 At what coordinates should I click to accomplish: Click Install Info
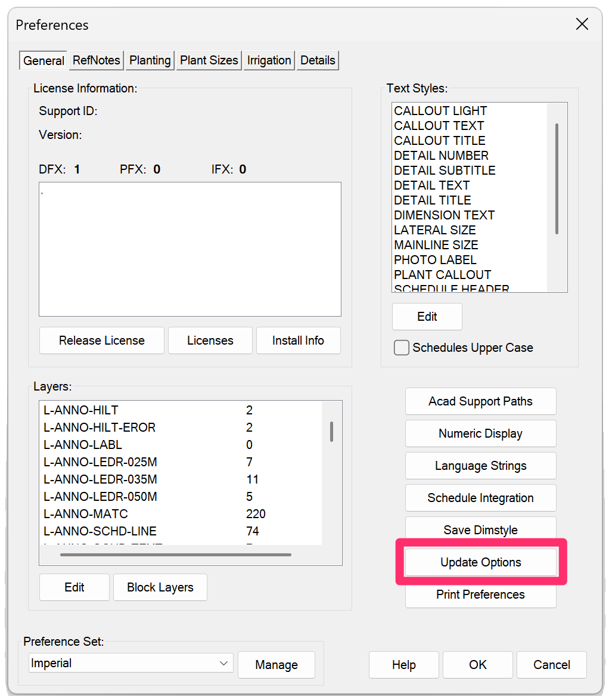(298, 340)
